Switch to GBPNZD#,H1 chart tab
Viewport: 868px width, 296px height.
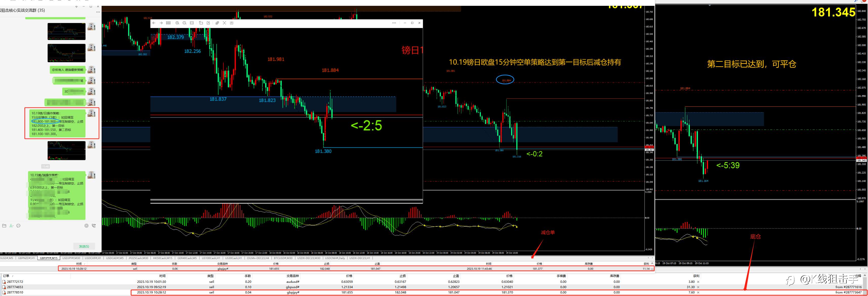pos(26,258)
